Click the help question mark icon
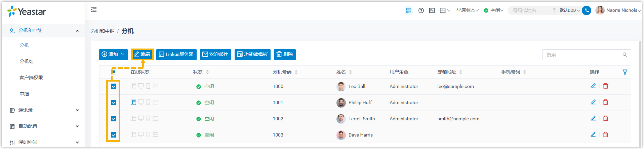 421,10
